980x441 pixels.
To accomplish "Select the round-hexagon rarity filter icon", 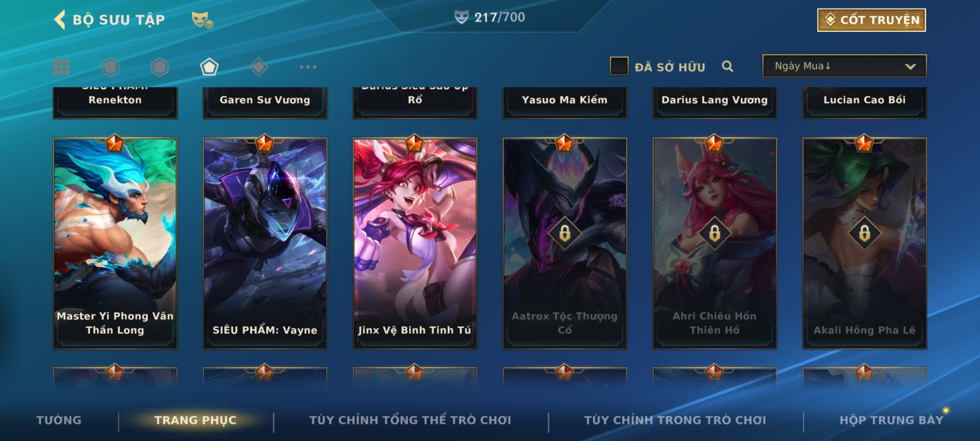I will 111,67.
